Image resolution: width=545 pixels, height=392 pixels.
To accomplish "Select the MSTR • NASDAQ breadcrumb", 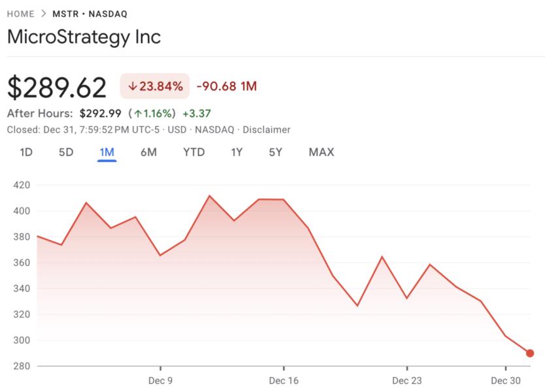I will coord(90,14).
